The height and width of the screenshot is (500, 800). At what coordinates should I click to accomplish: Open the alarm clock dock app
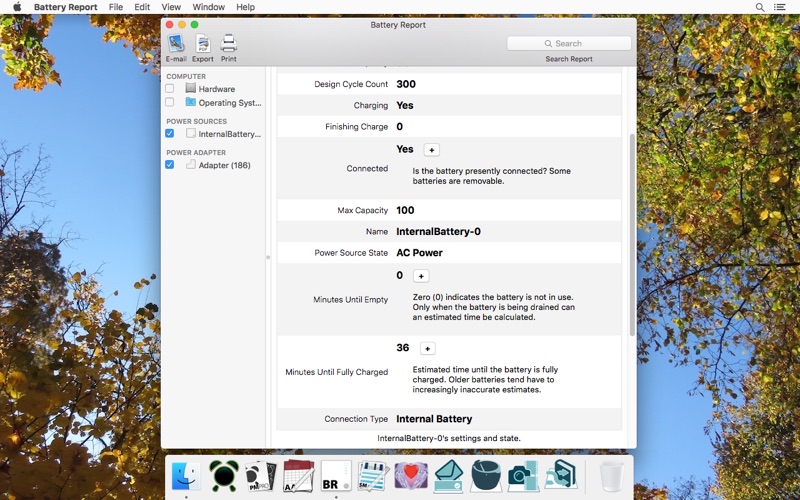point(223,476)
